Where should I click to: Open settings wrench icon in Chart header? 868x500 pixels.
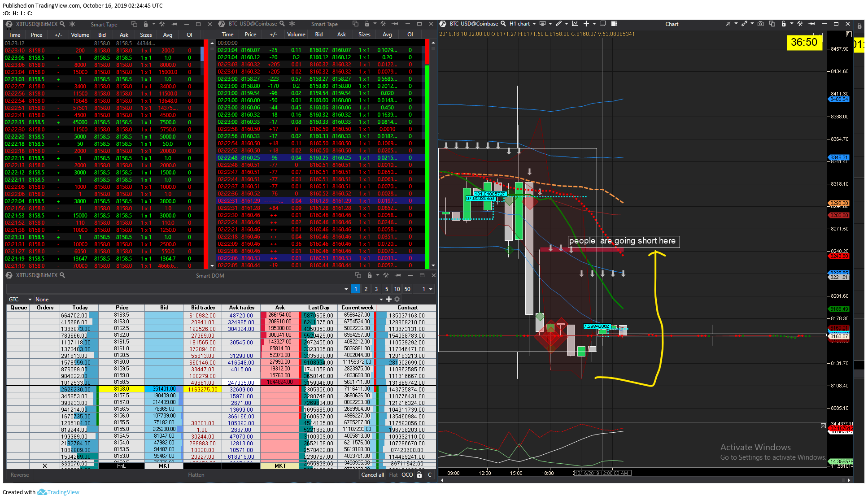(800, 24)
